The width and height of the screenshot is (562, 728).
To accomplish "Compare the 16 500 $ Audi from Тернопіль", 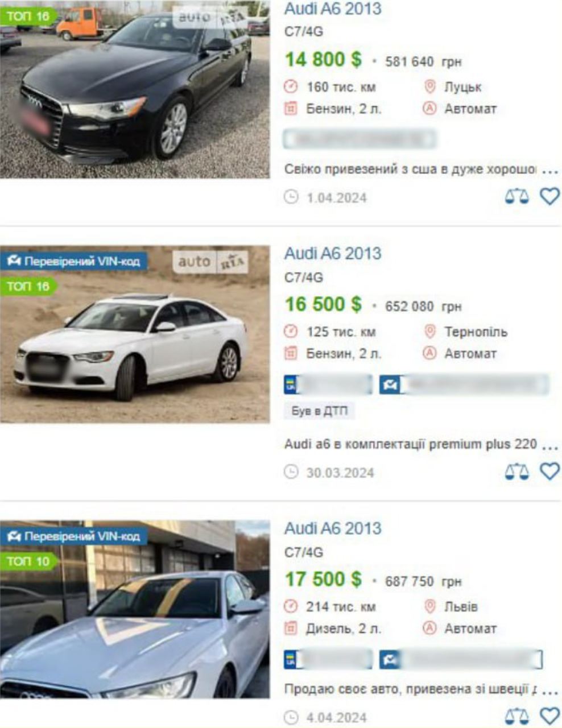I will coord(516,471).
